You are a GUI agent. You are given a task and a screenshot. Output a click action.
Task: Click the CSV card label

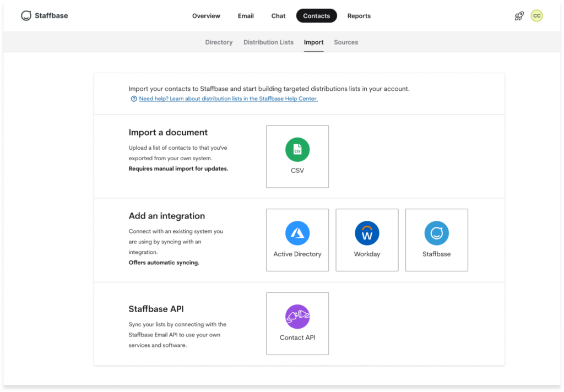tap(297, 170)
